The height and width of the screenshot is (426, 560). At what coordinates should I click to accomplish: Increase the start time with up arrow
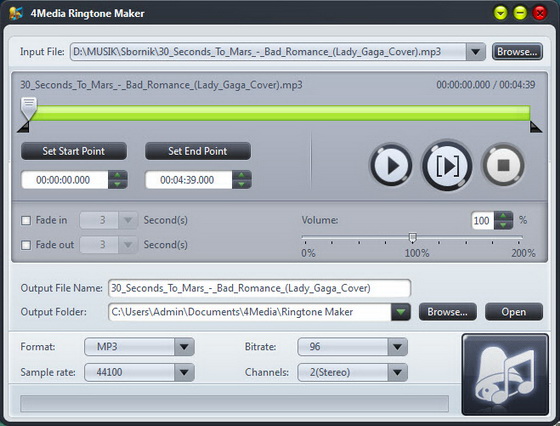118,175
